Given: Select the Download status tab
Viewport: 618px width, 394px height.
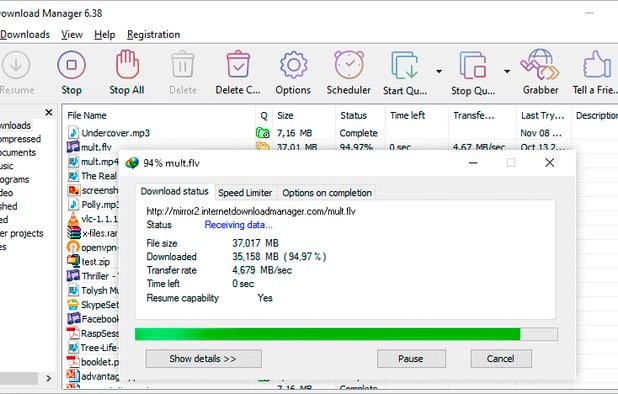Looking at the screenshot, I should click(175, 191).
